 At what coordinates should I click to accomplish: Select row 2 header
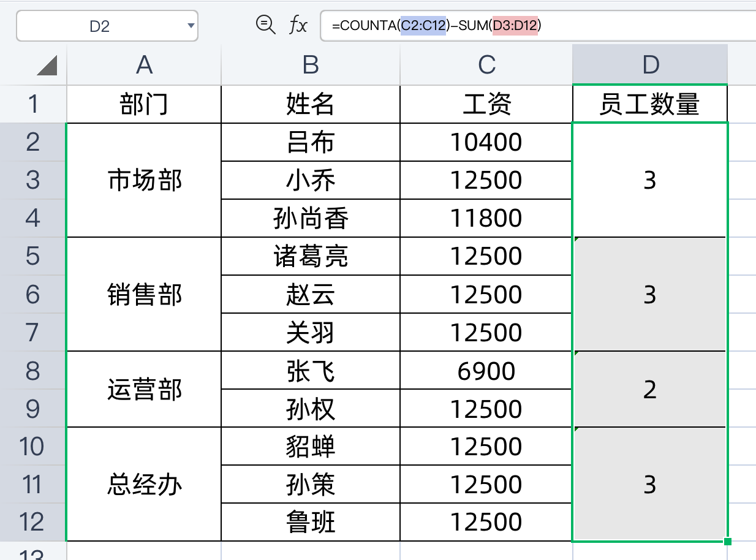coord(33,142)
